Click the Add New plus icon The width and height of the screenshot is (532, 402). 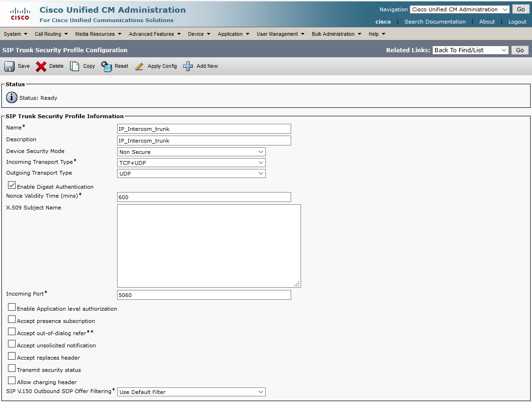pyautogui.click(x=188, y=66)
